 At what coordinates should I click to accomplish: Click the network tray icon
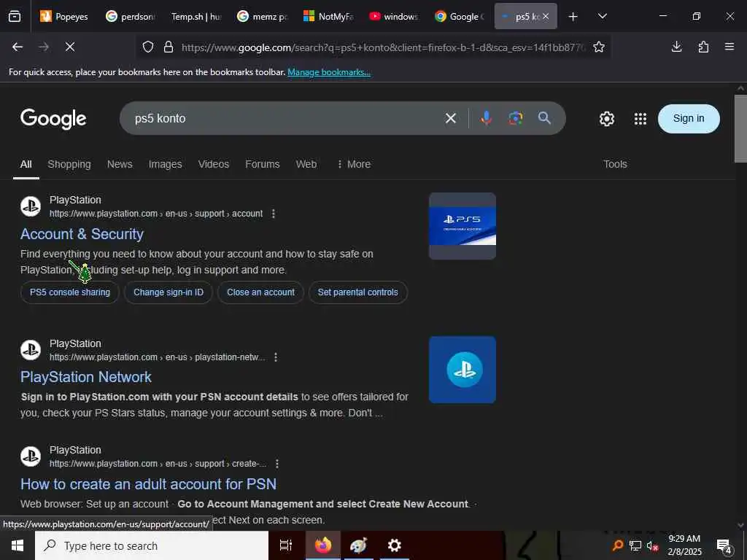635,546
